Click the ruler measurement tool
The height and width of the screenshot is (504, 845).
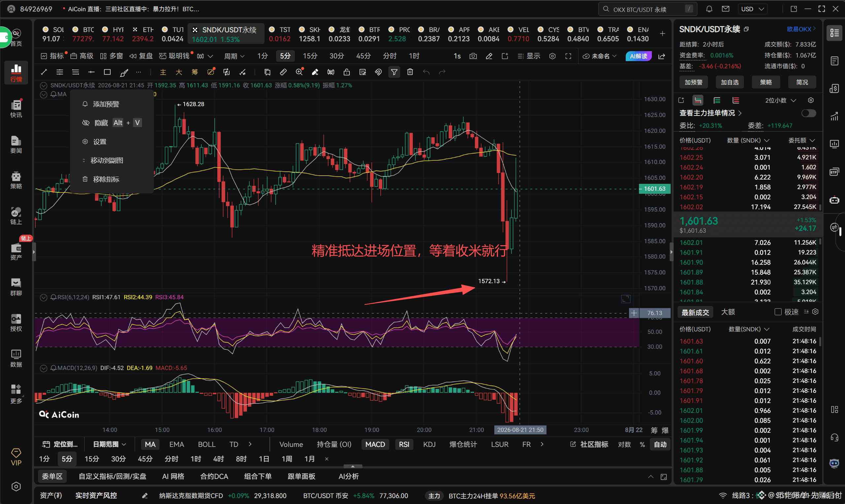click(x=283, y=72)
